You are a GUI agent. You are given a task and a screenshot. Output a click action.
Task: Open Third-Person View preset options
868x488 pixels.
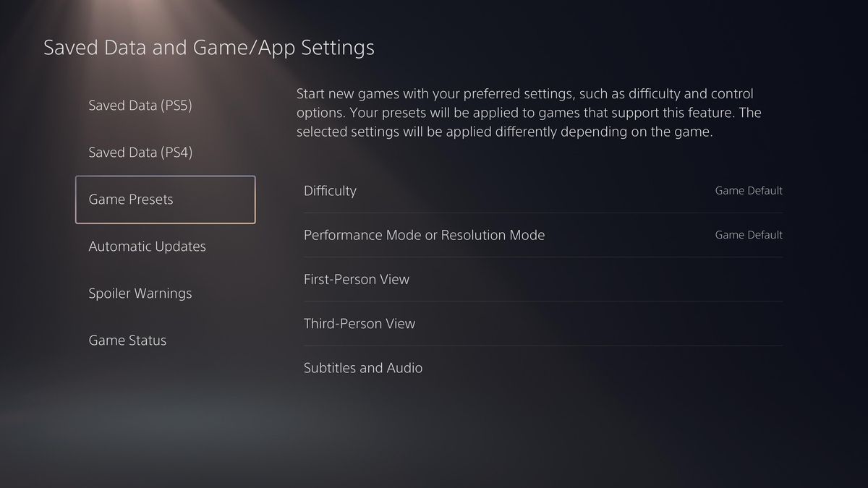(543, 323)
